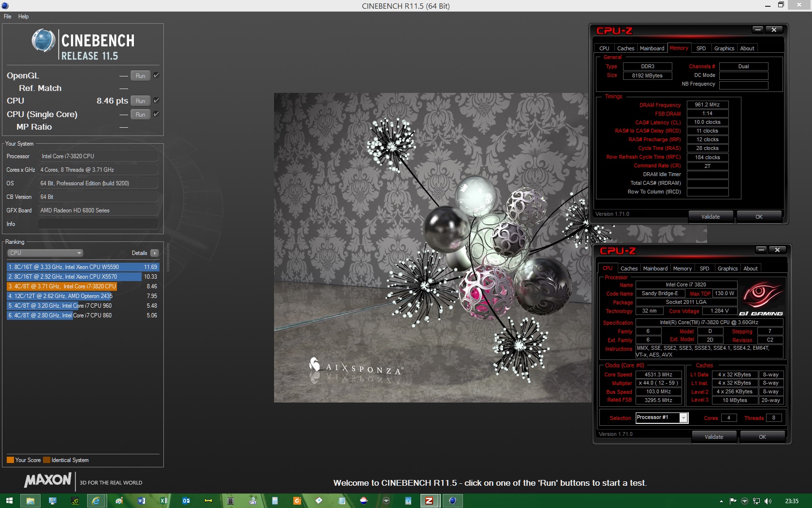Run the OpenGL benchmark
Image resolution: width=812 pixels, height=508 pixels.
(140, 76)
